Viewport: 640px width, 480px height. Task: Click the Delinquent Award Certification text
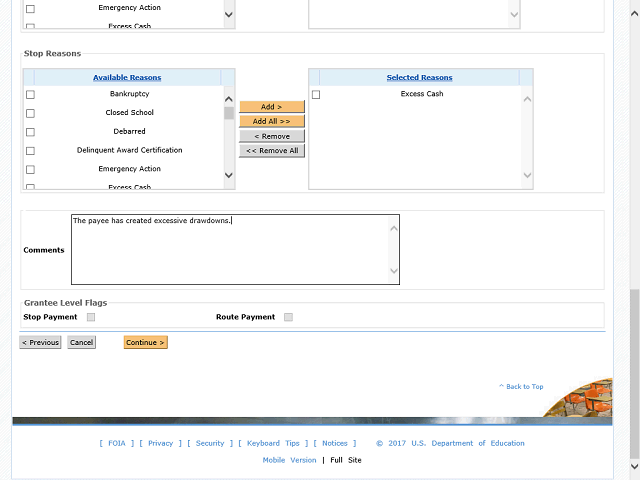tap(129, 150)
